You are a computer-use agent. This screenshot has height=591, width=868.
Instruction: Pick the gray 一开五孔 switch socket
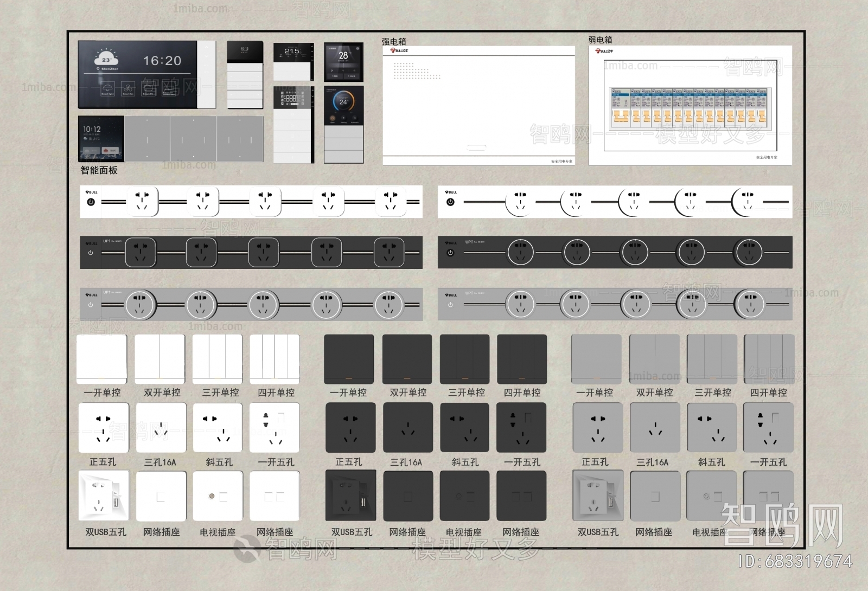tap(769, 428)
